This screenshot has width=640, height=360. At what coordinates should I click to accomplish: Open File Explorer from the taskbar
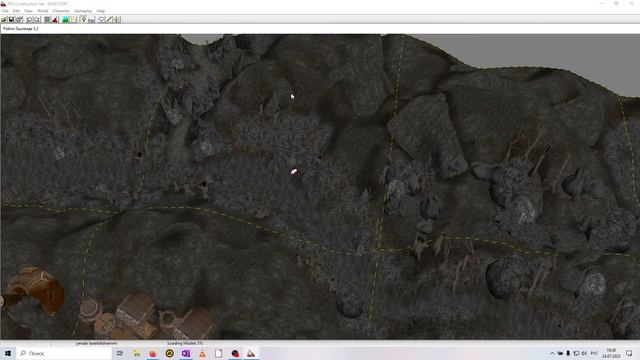point(136,353)
